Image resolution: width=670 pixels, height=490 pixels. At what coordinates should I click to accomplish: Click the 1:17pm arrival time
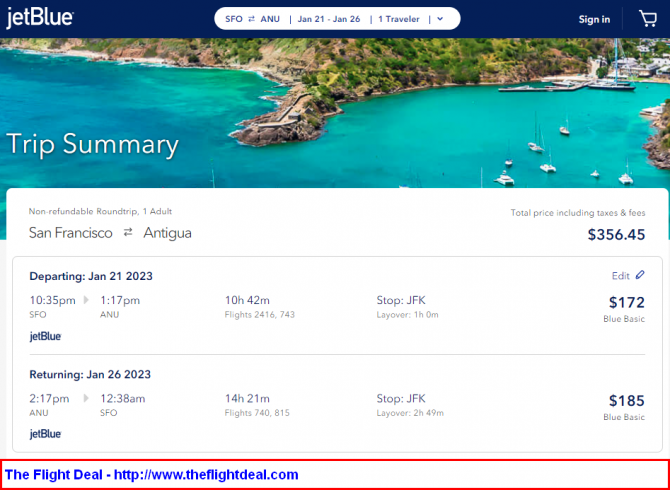(x=120, y=300)
